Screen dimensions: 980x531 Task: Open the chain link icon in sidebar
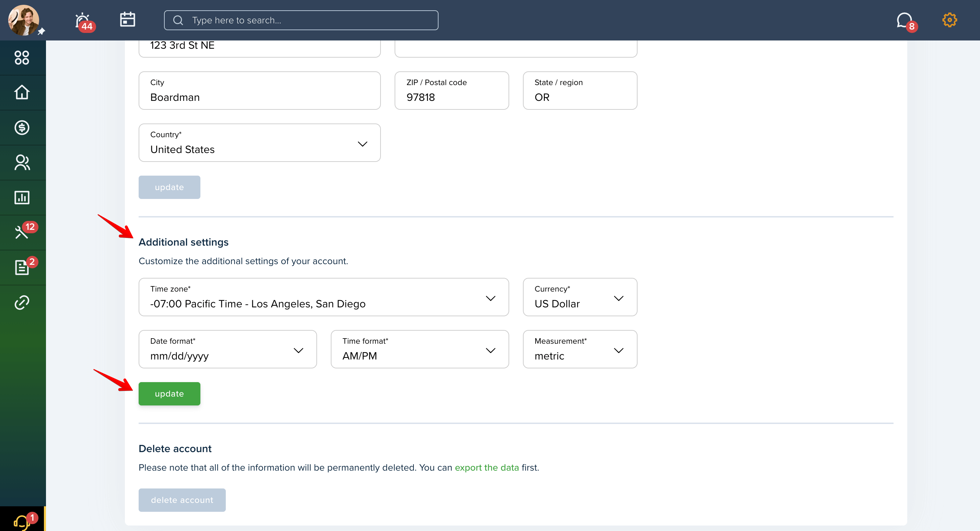click(22, 303)
